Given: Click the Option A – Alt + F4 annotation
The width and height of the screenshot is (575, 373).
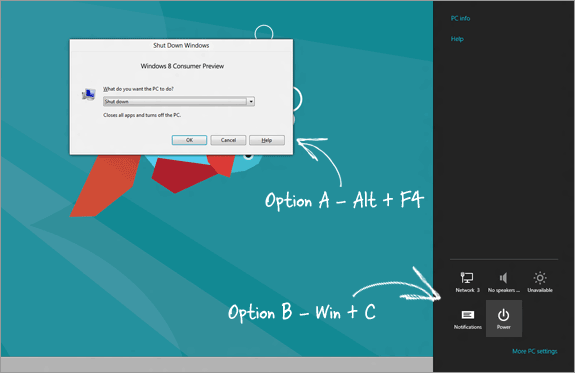Looking at the screenshot, I should pyautogui.click(x=344, y=200).
